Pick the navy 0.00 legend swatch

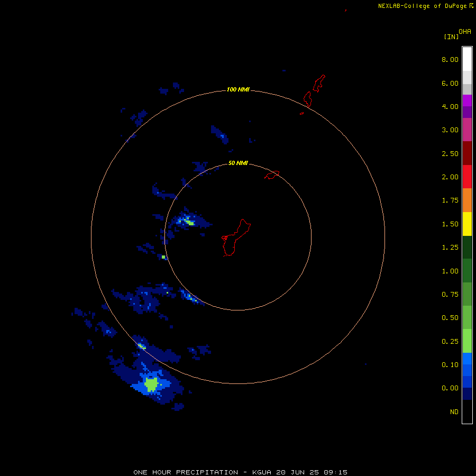[467, 394]
